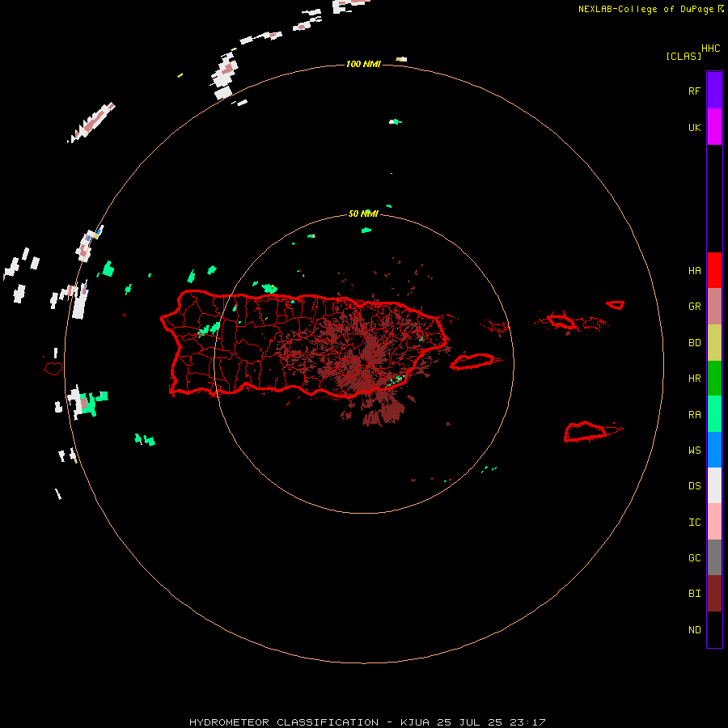Click the 'UK' legend label

tap(694, 128)
